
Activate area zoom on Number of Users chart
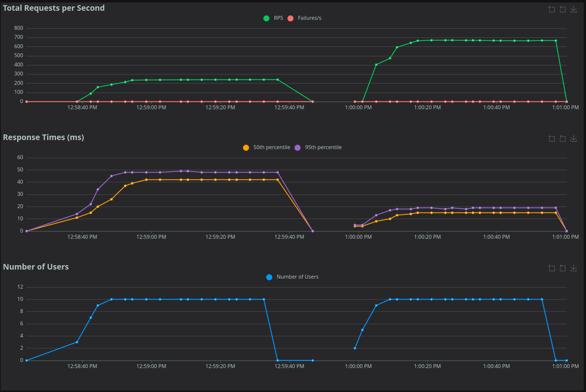coord(552,268)
